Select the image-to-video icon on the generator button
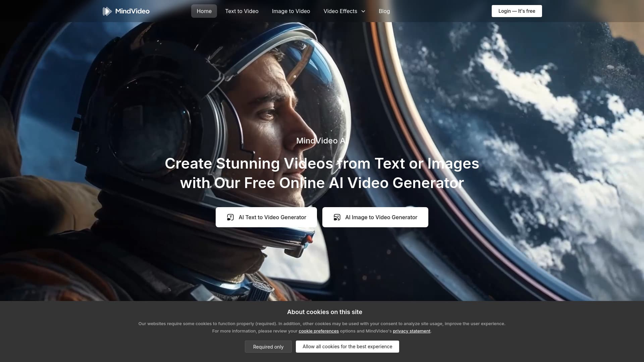The height and width of the screenshot is (362, 644). click(x=336, y=217)
